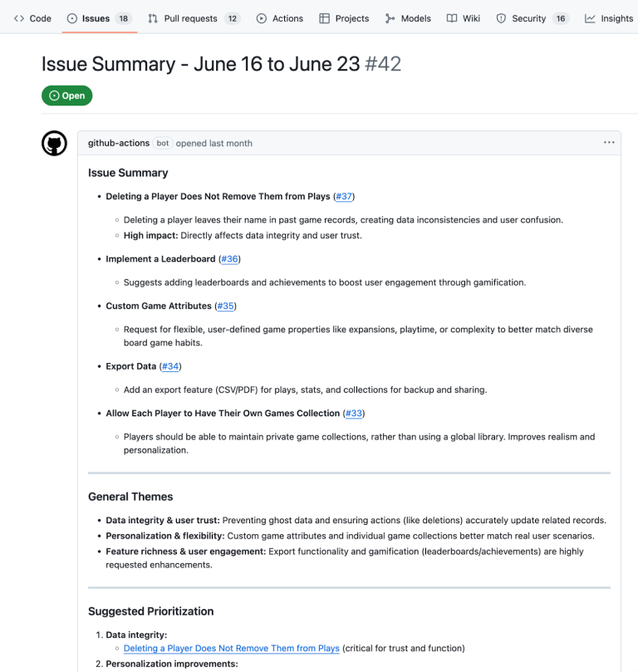Open the Deleting a Player Does Not Remove link
638x672 pixels.
click(x=231, y=648)
